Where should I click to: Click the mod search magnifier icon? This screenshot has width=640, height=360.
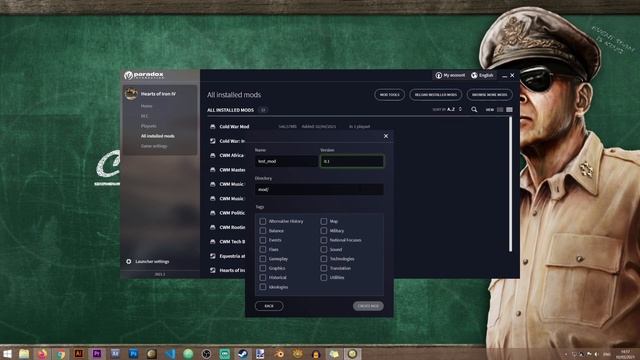[x=474, y=109]
